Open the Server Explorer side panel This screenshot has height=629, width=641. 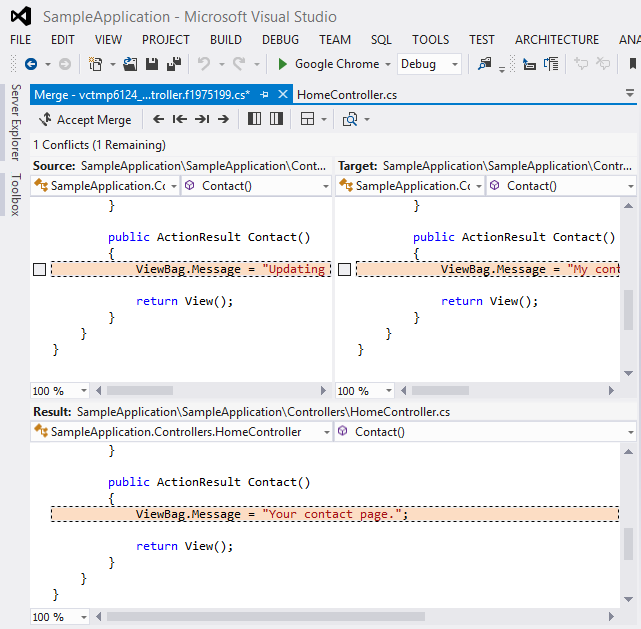16,122
